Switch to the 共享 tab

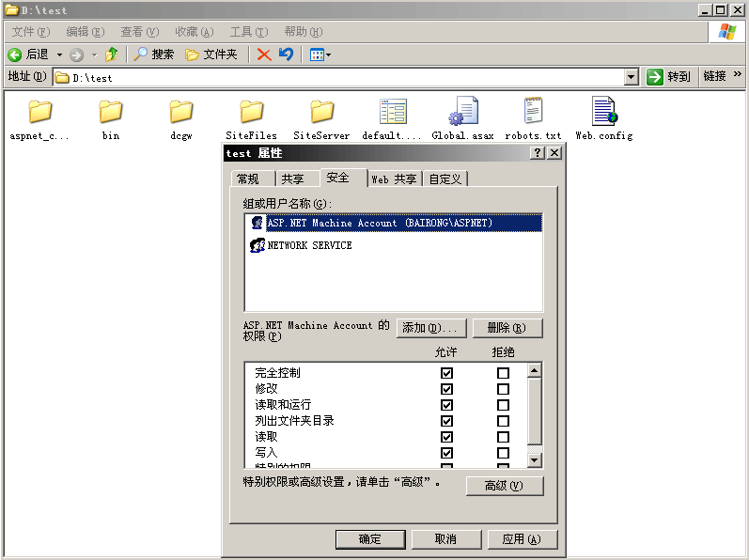(x=297, y=179)
